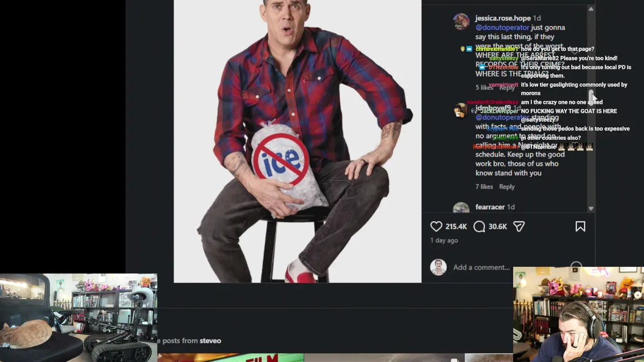Click jessica.rose.hope's profile avatar
644x362 pixels.
(461, 22)
